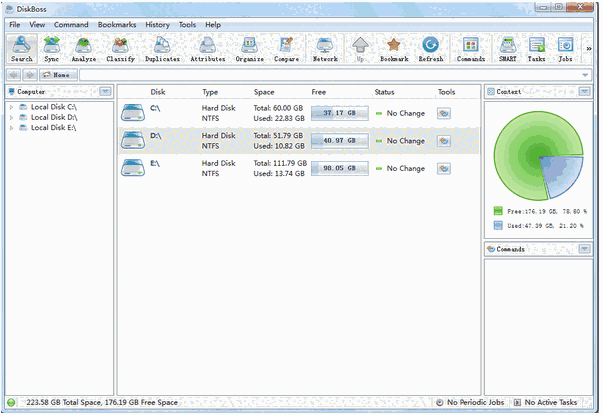Viewport: 603px width, 415px height.
Task: Expand Local Disk D:\ tree node
Action: [x=12, y=118]
